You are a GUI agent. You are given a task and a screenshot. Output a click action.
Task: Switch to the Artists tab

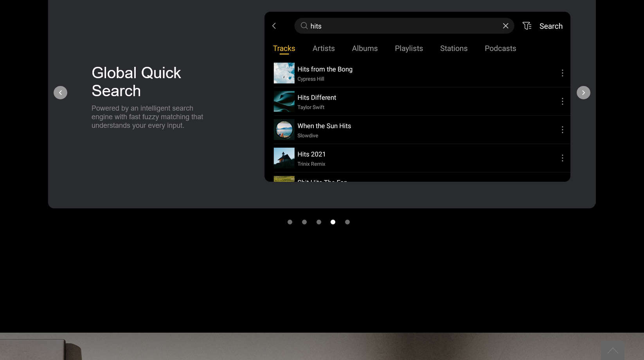(324, 48)
